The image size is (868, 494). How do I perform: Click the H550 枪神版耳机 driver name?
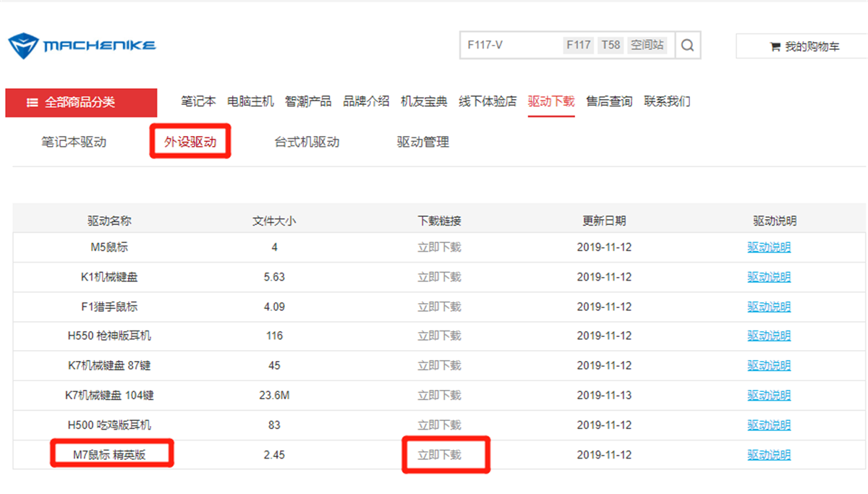coord(109,336)
